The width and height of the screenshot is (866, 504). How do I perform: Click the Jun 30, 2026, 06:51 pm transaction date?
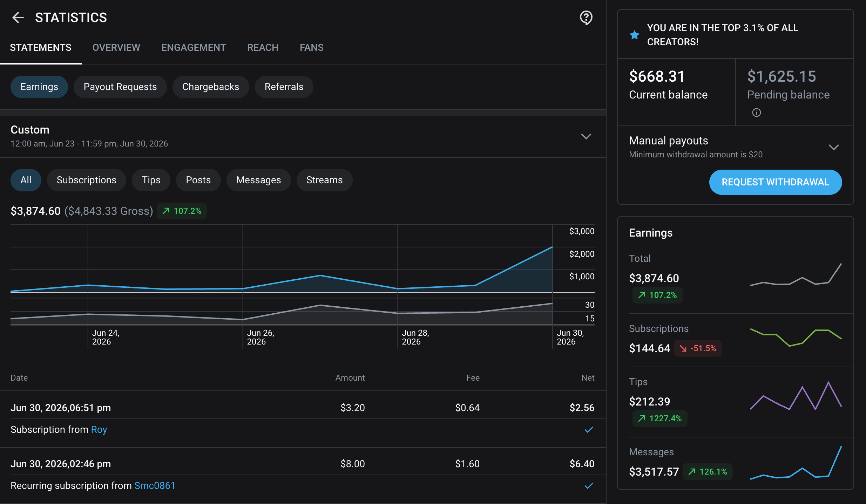(x=61, y=408)
